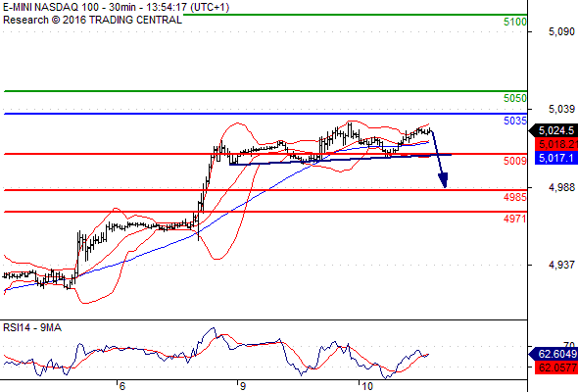Click date marker 10 on the time axis
This screenshot has height=392, width=578.
pyautogui.click(x=367, y=386)
